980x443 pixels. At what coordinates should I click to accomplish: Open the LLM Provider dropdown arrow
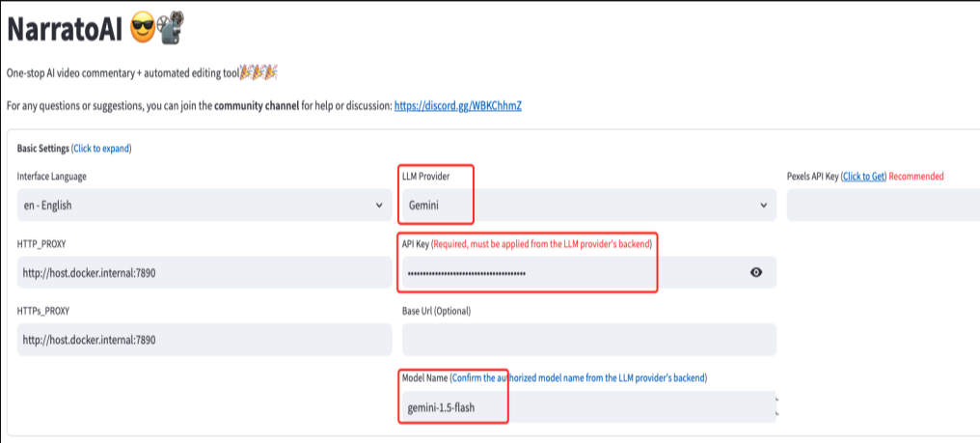coord(763,206)
